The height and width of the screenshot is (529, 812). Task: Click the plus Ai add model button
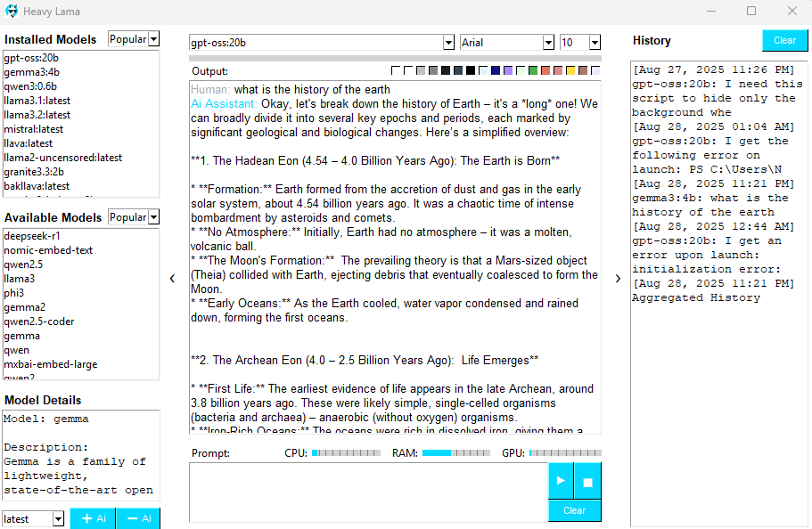click(93, 518)
